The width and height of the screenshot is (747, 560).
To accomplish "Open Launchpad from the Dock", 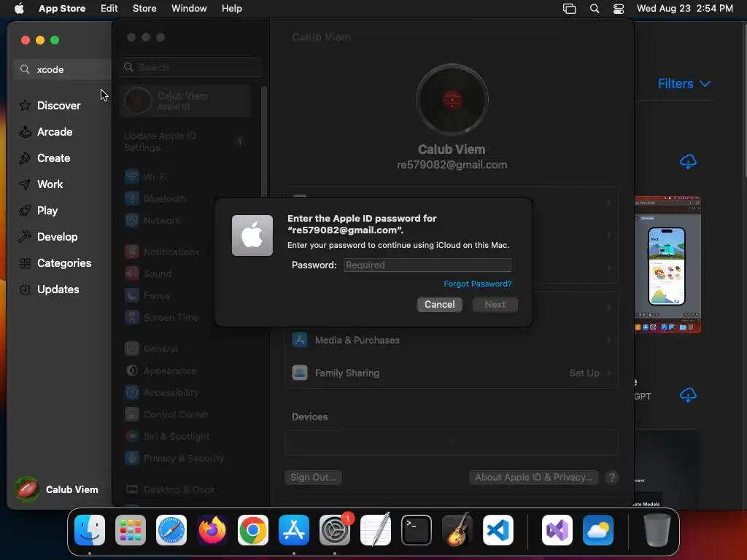I will (131, 530).
